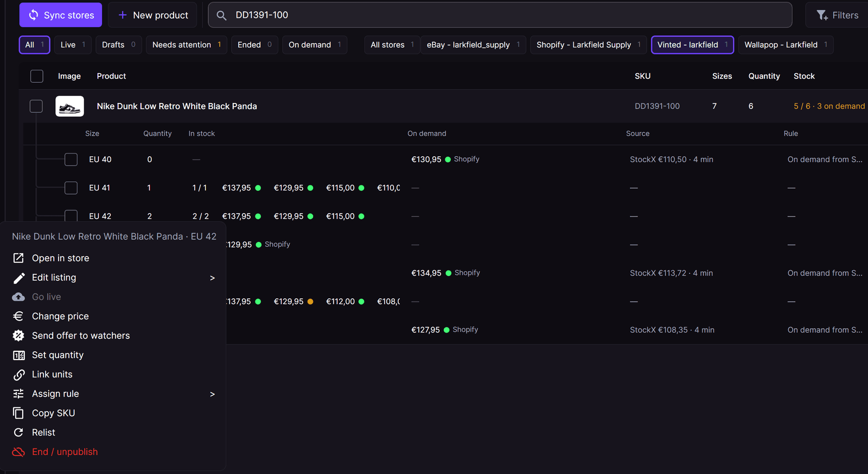Choose Set quantity menu item
This screenshot has height=474, width=868.
(113, 355)
